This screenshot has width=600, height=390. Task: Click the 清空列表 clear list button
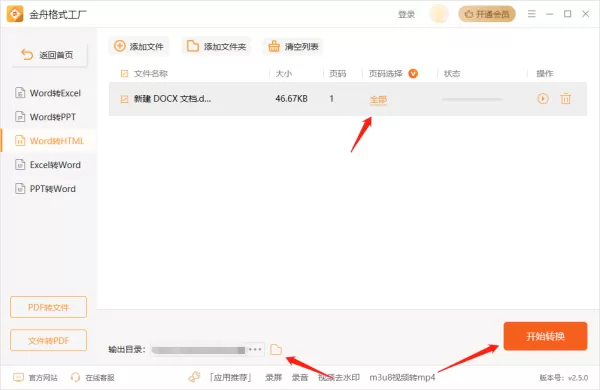(294, 46)
